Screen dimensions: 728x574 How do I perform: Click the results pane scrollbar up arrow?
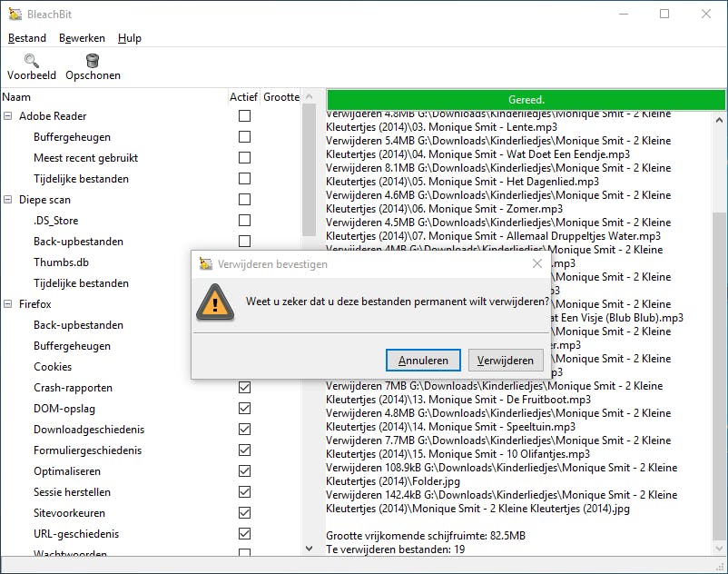[x=719, y=120]
